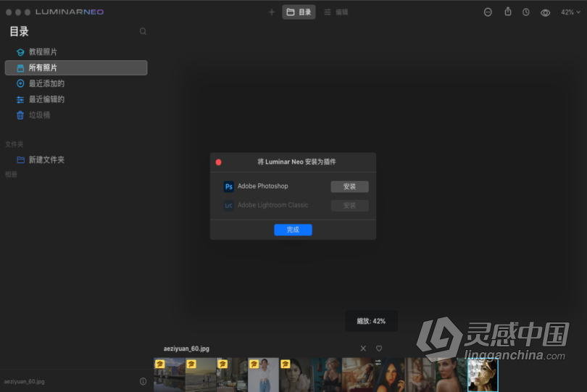
Task: Select the blonde woman with violin thumbnail
Action: pyautogui.click(x=326, y=375)
